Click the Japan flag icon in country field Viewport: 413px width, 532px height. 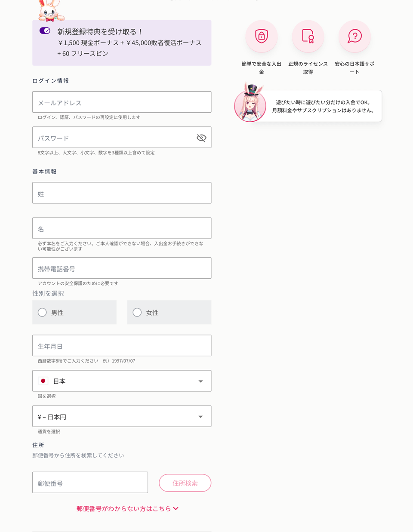43,381
